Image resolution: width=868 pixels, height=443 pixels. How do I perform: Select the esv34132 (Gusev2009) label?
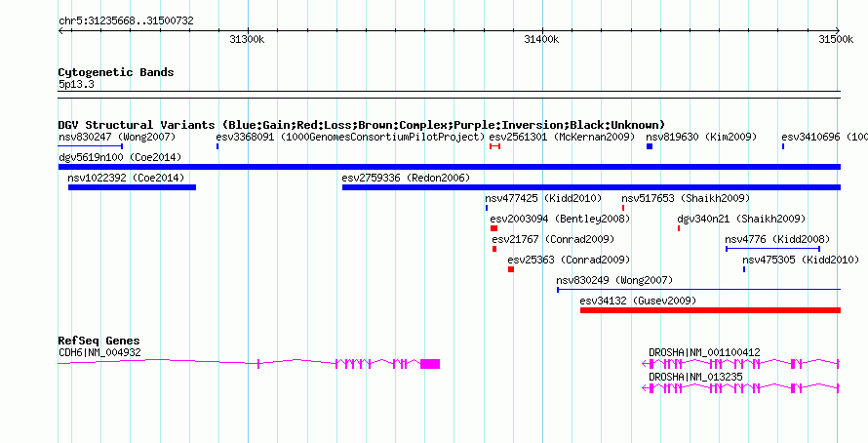pos(638,301)
